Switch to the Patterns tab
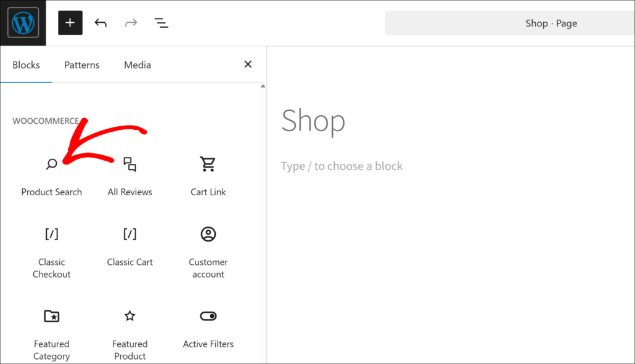Viewport: 635px width, 364px height. click(x=81, y=65)
